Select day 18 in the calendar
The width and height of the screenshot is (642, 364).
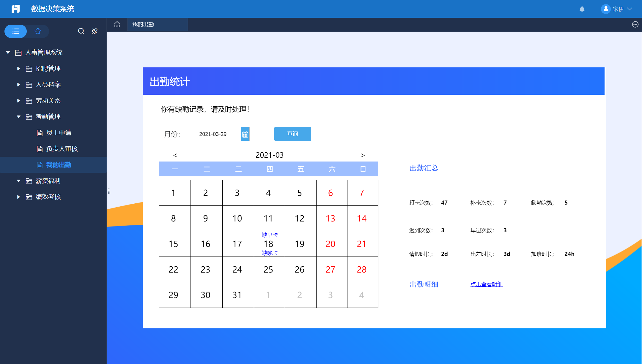pyautogui.click(x=268, y=244)
